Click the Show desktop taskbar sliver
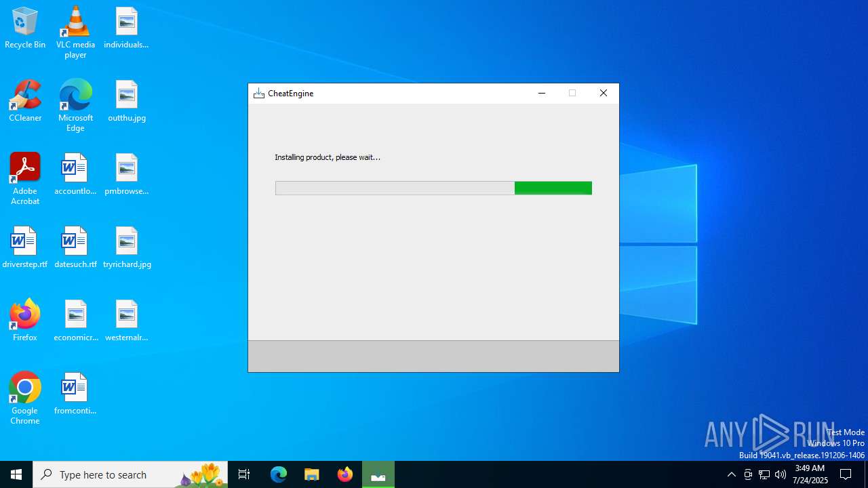 pos(866,474)
